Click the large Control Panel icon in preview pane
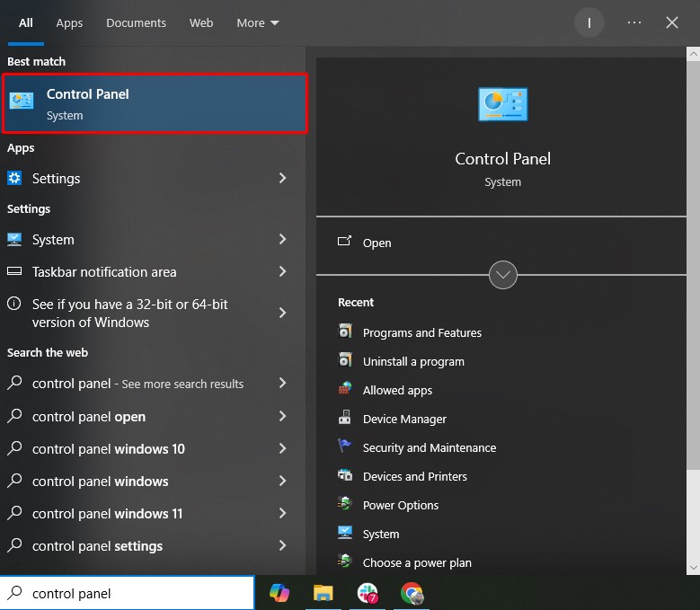The width and height of the screenshot is (700, 610). tap(502, 104)
